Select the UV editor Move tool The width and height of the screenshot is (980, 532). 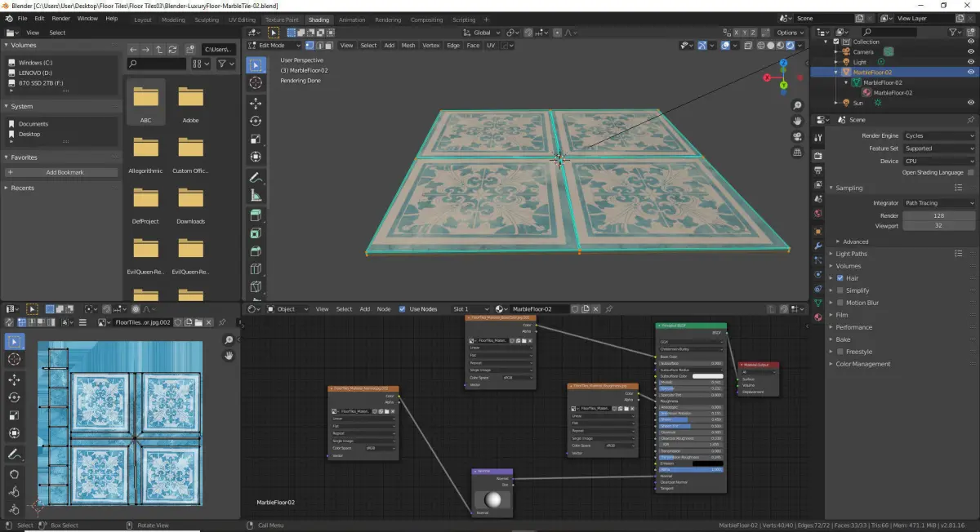click(x=14, y=379)
